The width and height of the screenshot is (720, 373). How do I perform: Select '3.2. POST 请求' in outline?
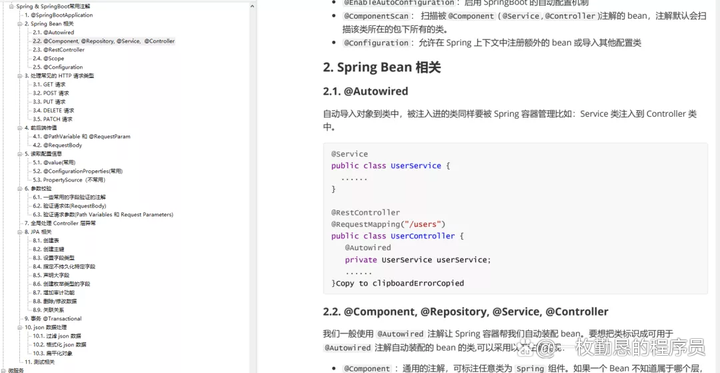tap(51, 93)
